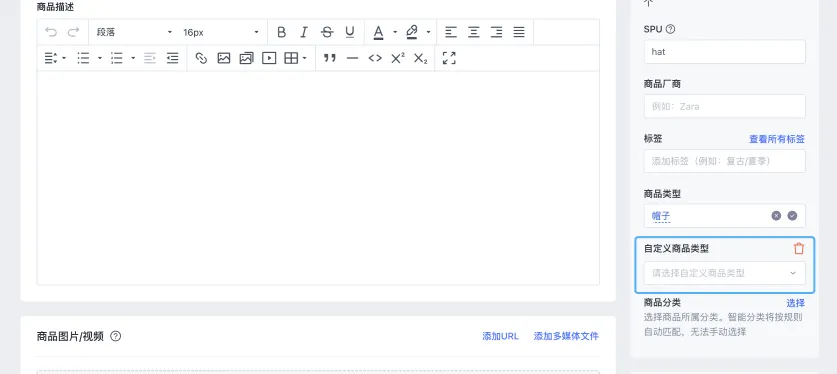Image resolution: width=837 pixels, height=374 pixels.
Task: Center align the text
Action: click(x=473, y=32)
